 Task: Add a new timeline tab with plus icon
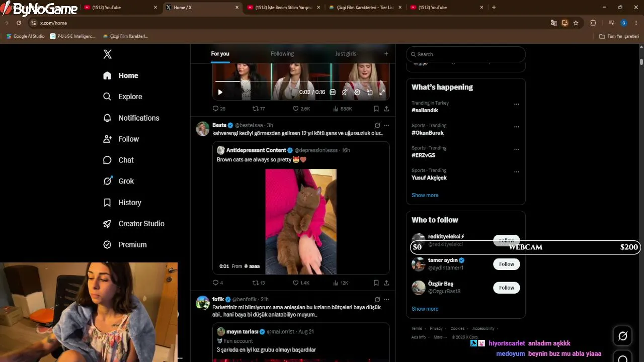[386, 54]
